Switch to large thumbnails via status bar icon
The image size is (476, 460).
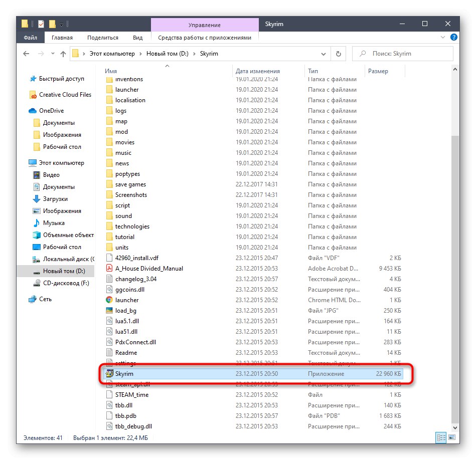[x=451, y=437]
